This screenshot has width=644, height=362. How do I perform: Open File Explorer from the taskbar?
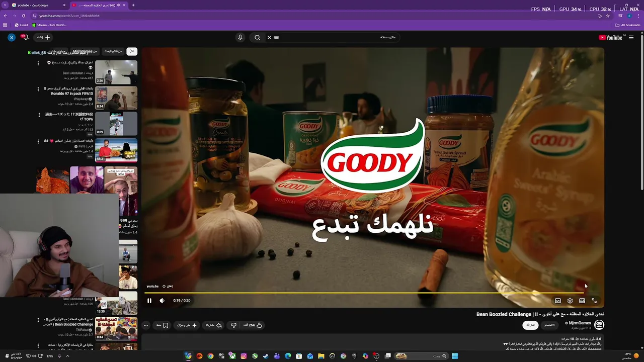(321, 356)
